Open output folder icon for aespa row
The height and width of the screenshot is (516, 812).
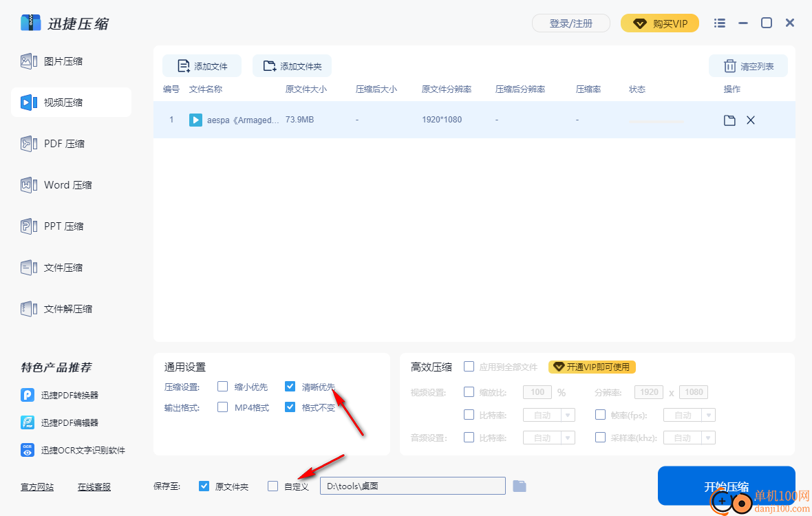729,120
